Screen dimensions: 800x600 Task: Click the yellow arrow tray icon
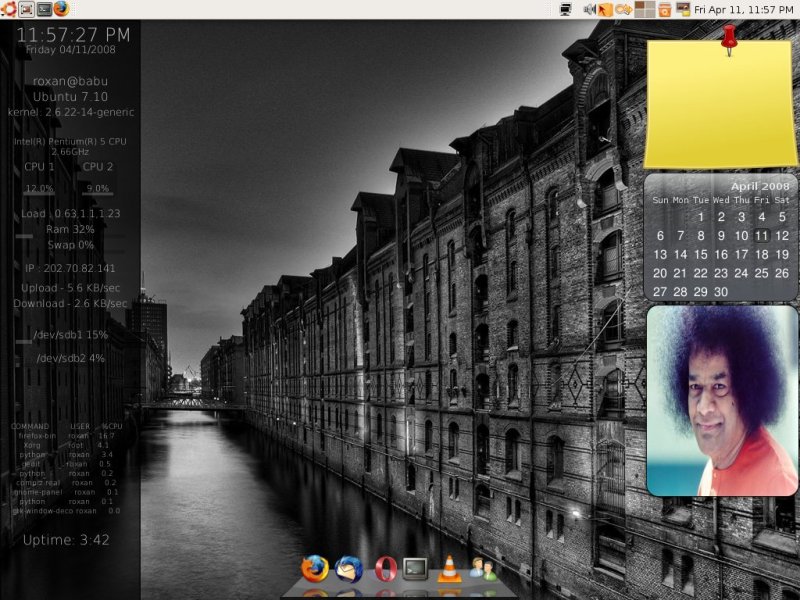click(623, 9)
